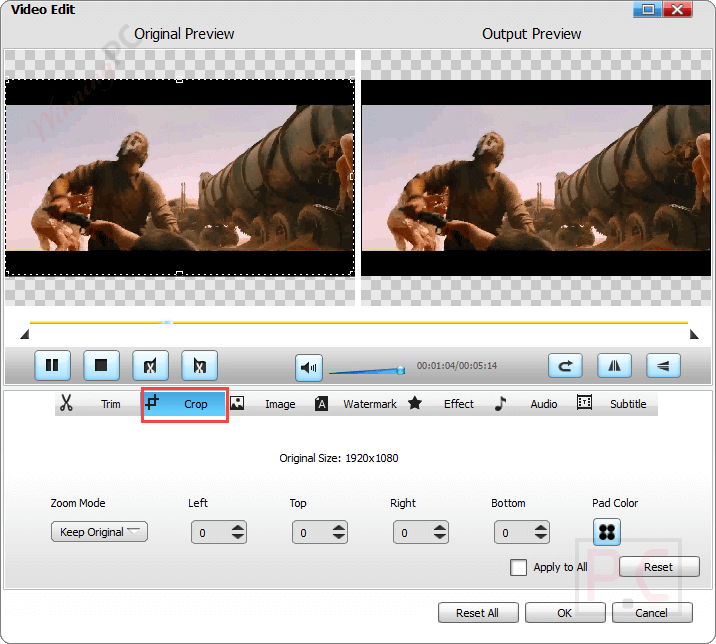716x644 pixels.
Task: Decrease the Right crop value
Action: (x=440, y=537)
